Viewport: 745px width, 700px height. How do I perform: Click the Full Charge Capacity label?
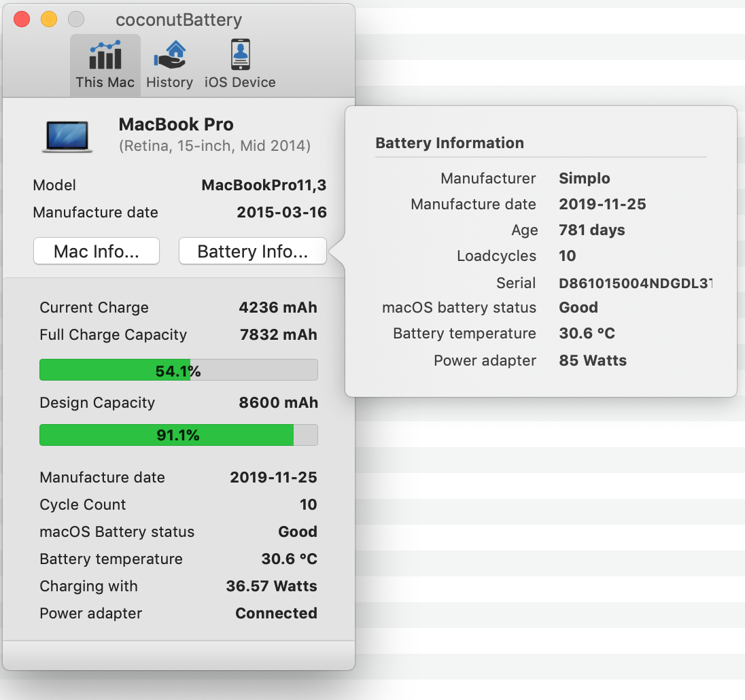[x=113, y=335]
